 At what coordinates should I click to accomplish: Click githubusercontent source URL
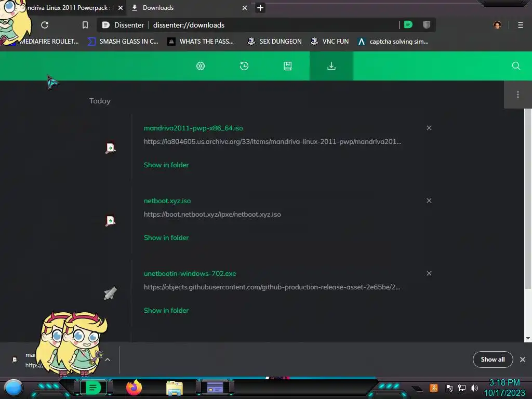[272, 287]
